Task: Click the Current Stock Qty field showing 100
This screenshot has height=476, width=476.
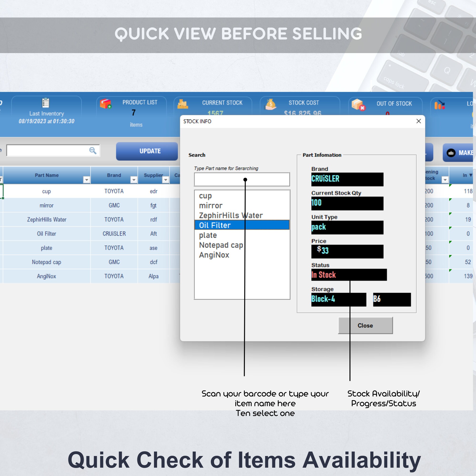Action: pyautogui.click(x=347, y=203)
